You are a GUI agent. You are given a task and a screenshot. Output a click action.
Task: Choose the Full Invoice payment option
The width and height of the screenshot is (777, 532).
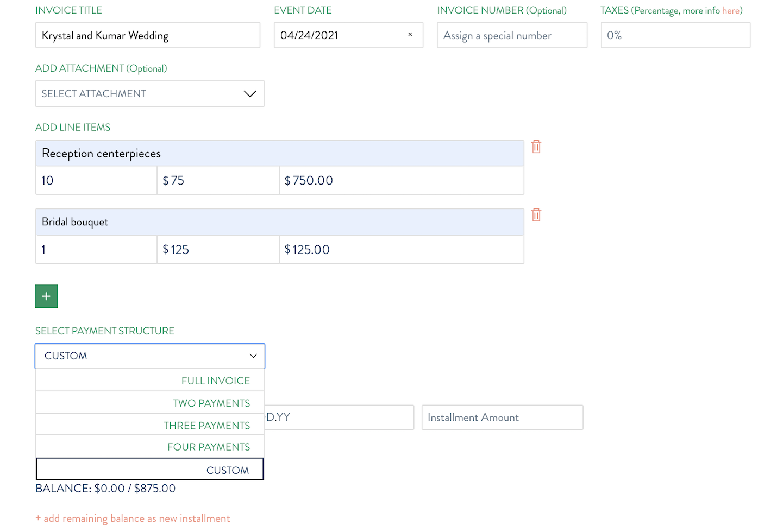[x=150, y=381]
